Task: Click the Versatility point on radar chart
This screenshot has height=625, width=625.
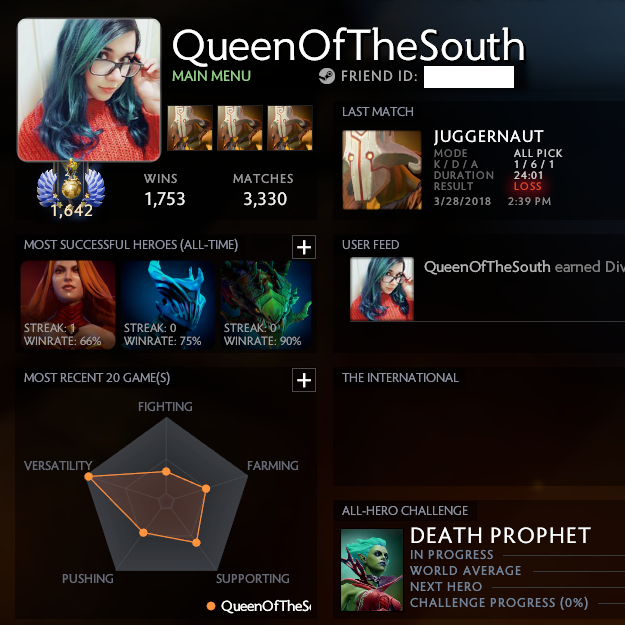Action: pos(89,476)
